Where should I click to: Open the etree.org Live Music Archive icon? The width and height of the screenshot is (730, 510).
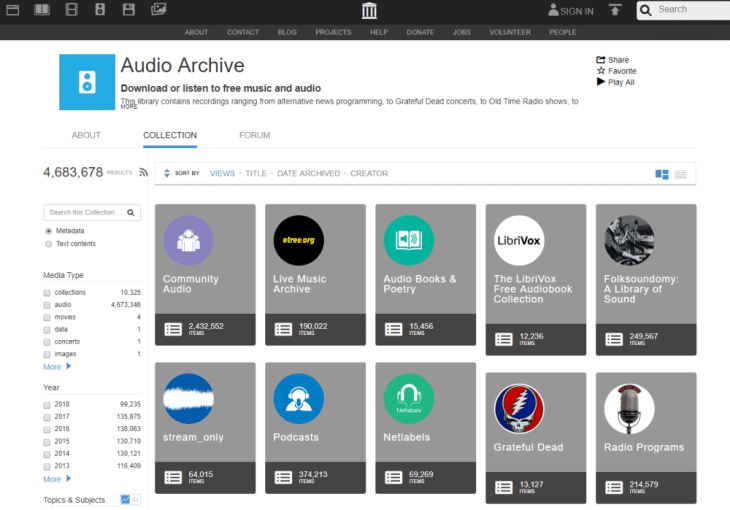pos(298,240)
